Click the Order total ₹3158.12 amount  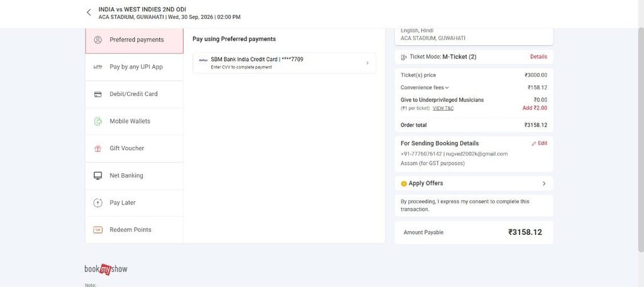tap(536, 126)
